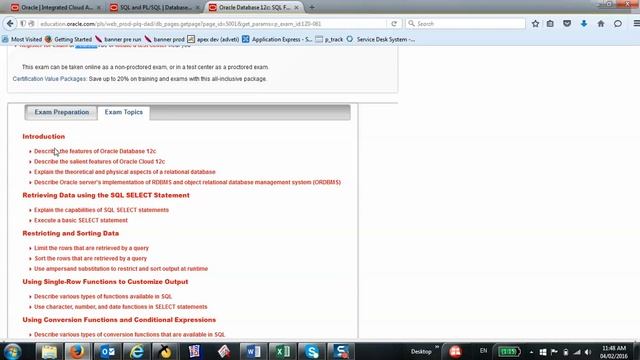Open the 'Service Desk System' bookmark
Image resolution: width=640 pixels, height=360 pixels.
(381, 39)
